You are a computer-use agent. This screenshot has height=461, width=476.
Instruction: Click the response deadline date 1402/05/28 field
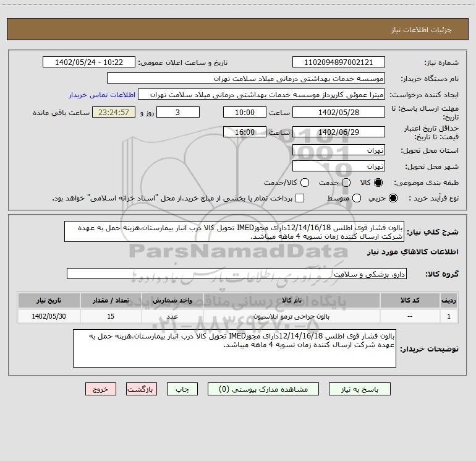click(x=338, y=112)
